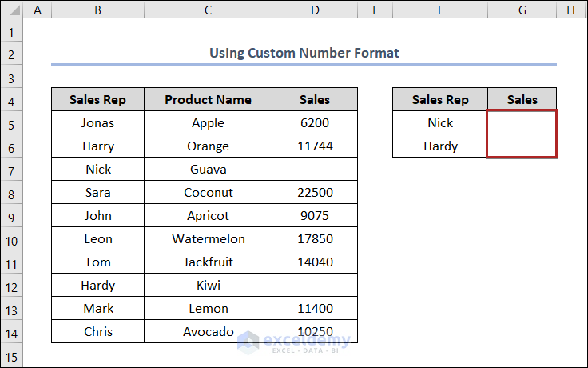The image size is (588, 368).
Task: Click the 'Product Name' header cell
Action: 208,100
